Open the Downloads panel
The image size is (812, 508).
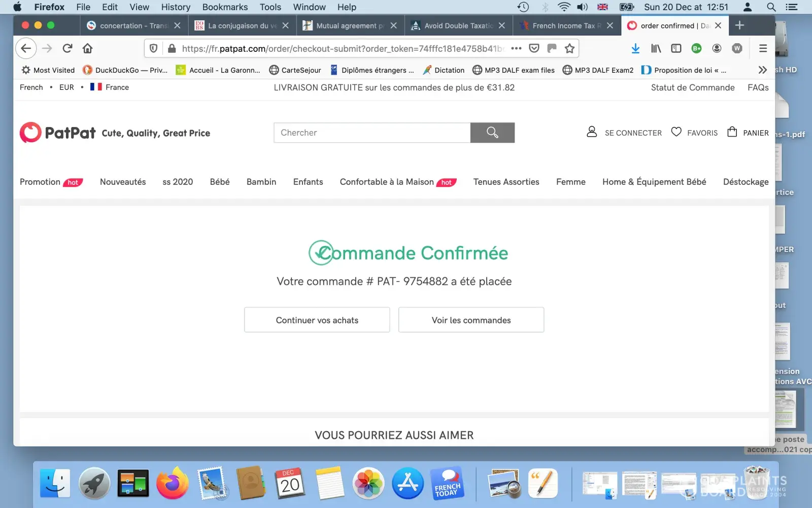(x=635, y=48)
